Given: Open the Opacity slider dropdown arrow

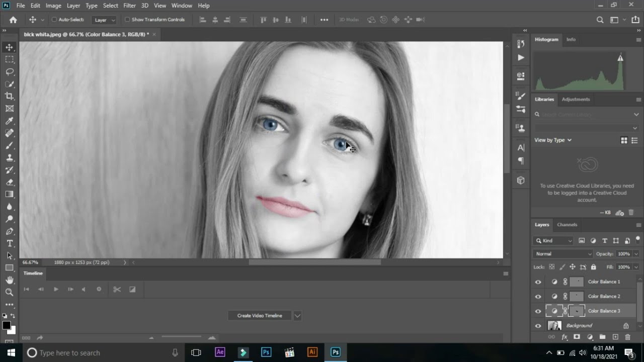Looking at the screenshot, I should 636,254.
